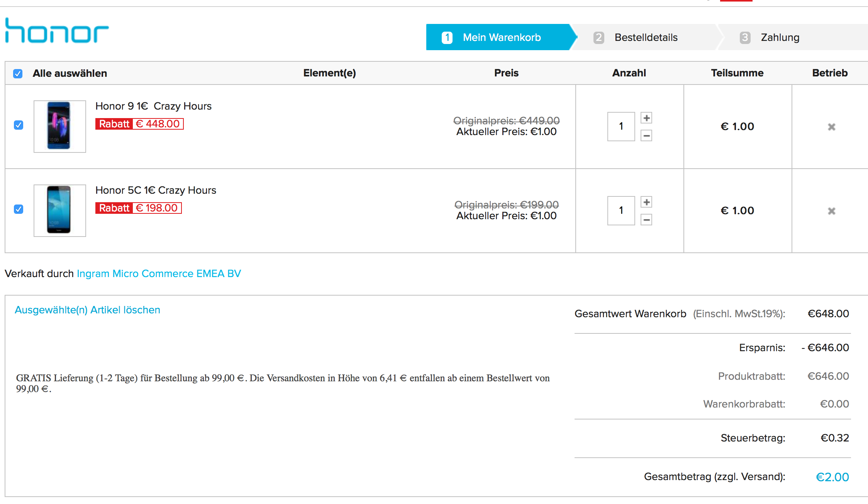Decrease Honor 5C quantity with minus

(x=646, y=220)
